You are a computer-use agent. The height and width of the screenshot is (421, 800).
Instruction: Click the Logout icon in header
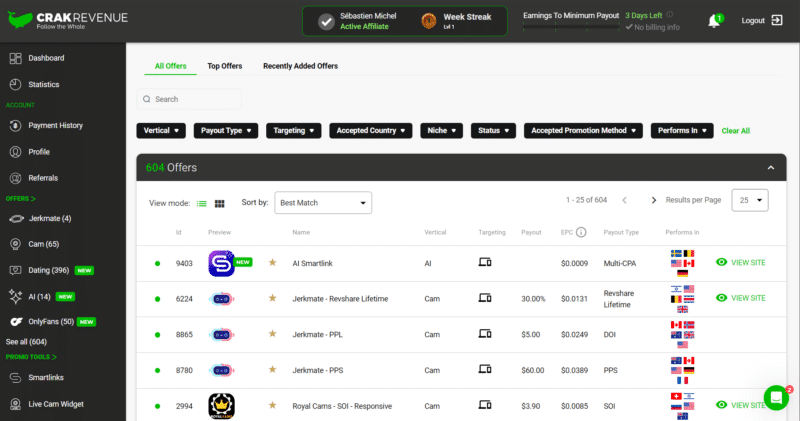click(x=777, y=20)
